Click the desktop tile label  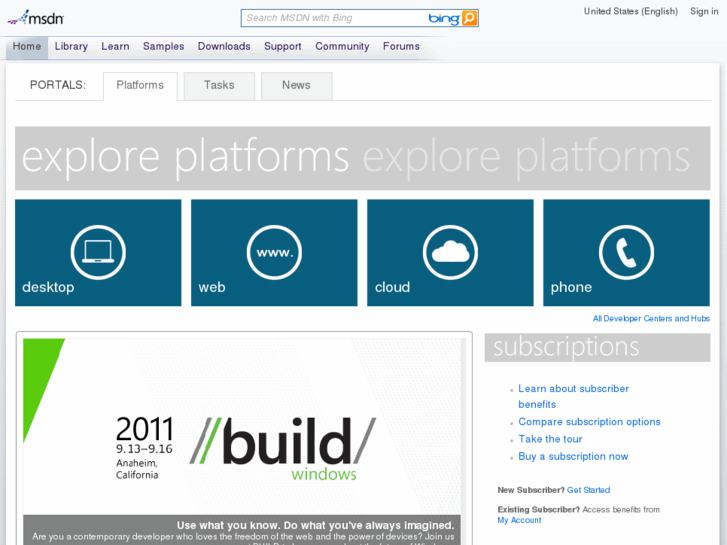48,287
